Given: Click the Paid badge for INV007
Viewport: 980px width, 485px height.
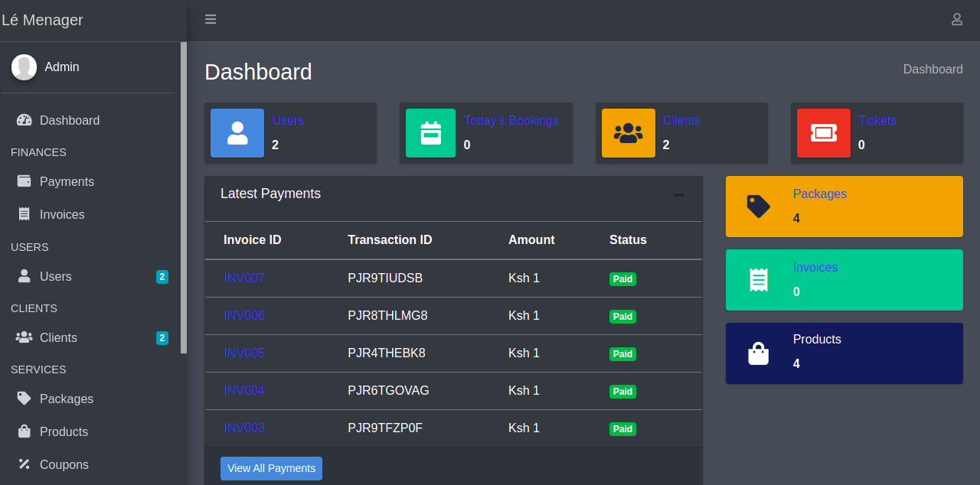Looking at the screenshot, I should (x=622, y=279).
